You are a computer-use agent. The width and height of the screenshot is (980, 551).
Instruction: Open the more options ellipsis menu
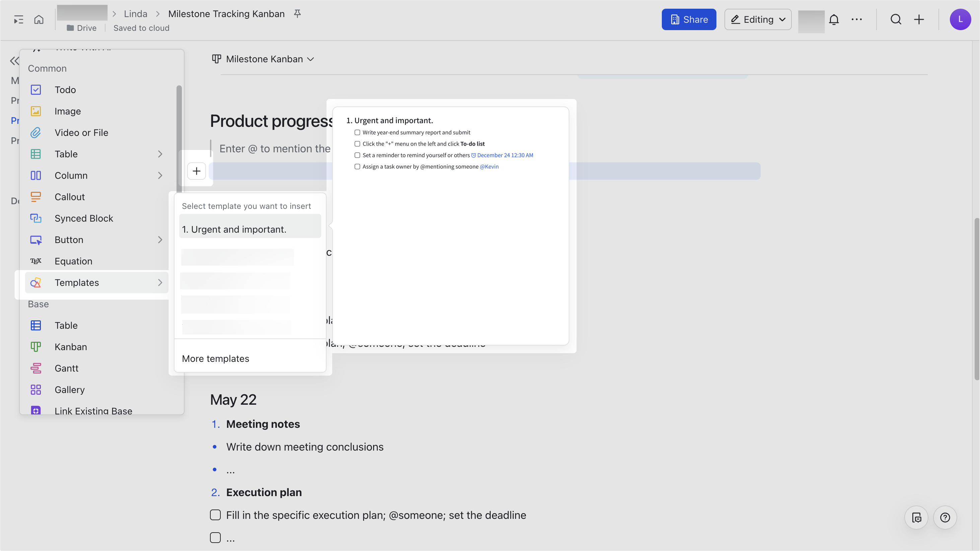coord(857,19)
